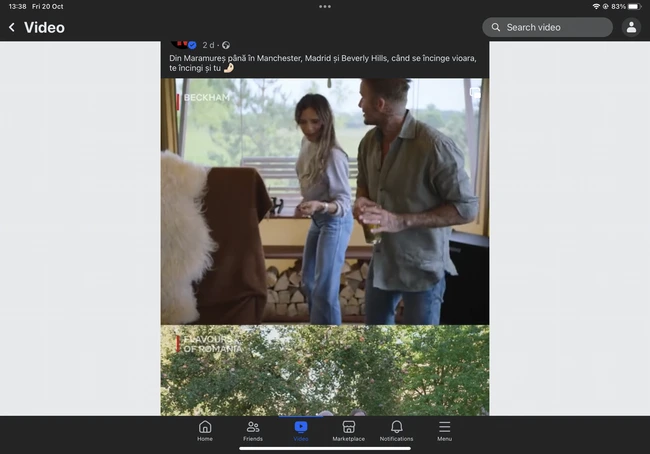
Task: Tap the Flavours of Romania video
Action: click(325, 370)
